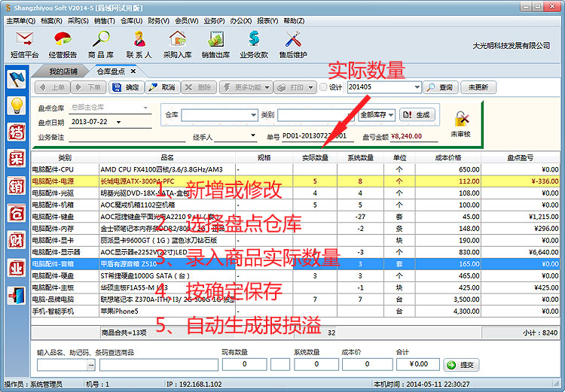Open the 仓库(U) menu
The height and width of the screenshot is (392, 565).
coord(132,21)
